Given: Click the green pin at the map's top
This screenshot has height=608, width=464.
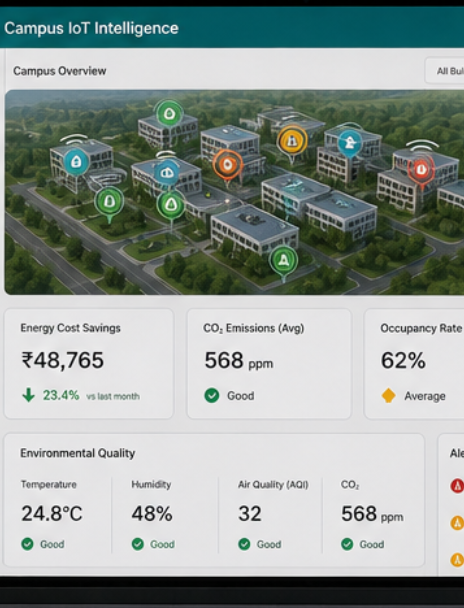Looking at the screenshot, I should click(x=169, y=114).
